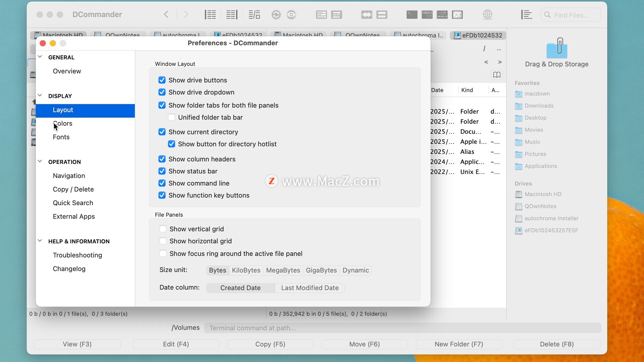This screenshot has height=362, width=644.
Task: Collapse the GENERAL section chevron
Action: click(x=40, y=57)
